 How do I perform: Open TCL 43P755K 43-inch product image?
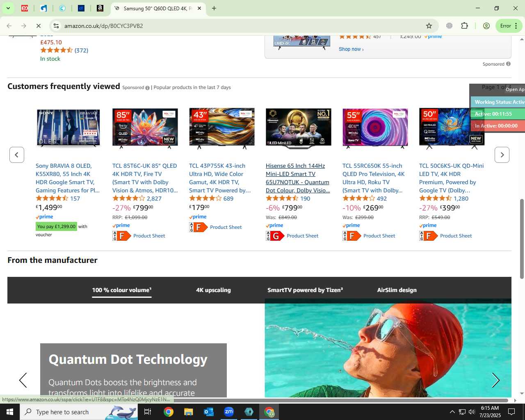(x=222, y=128)
